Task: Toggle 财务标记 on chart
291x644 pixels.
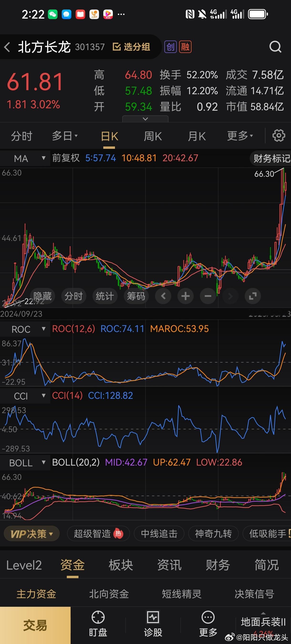Action: (270, 159)
